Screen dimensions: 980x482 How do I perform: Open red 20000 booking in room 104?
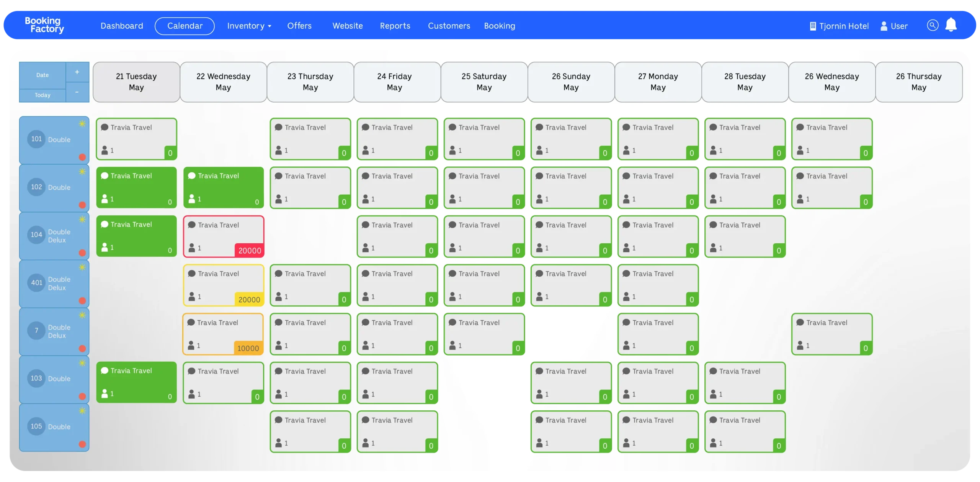224,236
